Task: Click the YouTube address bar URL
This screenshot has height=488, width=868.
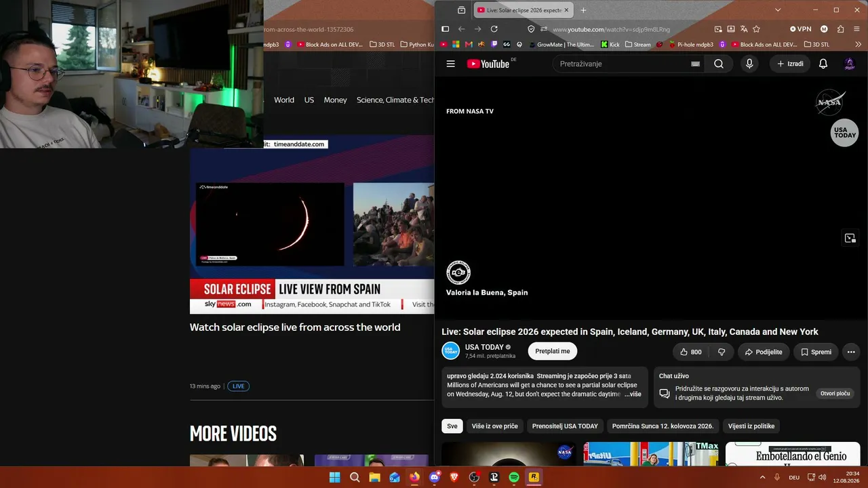Action: (x=611, y=29)
